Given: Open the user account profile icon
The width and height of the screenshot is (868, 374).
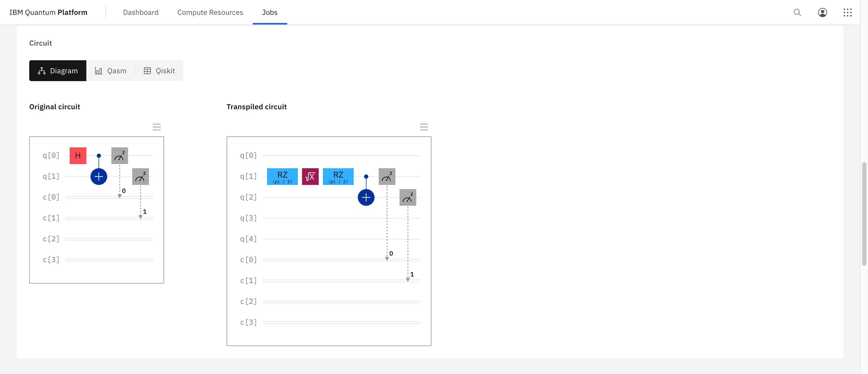Looking at the screenshot, I should pos(823,13).
